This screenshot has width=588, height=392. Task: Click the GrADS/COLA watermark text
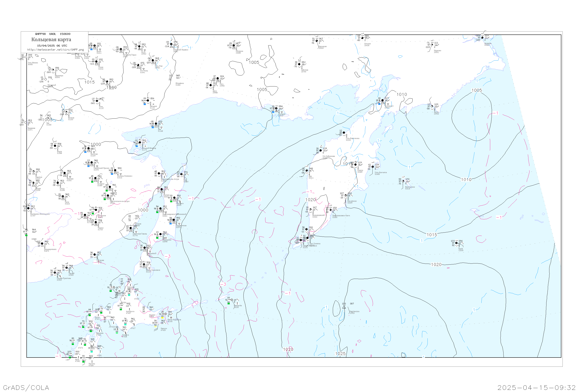click(26, 387)
